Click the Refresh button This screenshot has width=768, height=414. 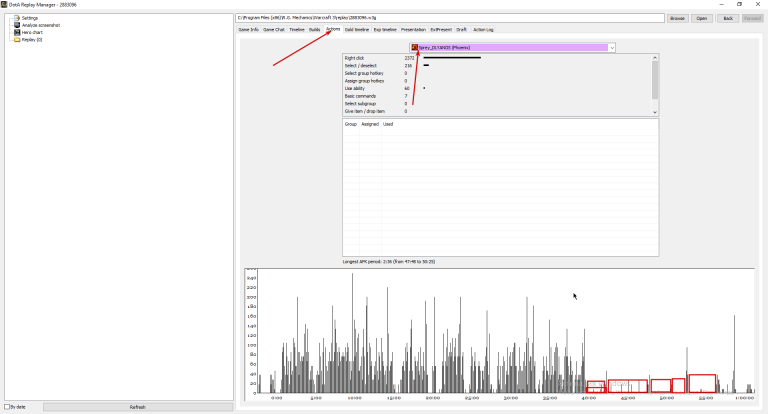tap(138, 407)
